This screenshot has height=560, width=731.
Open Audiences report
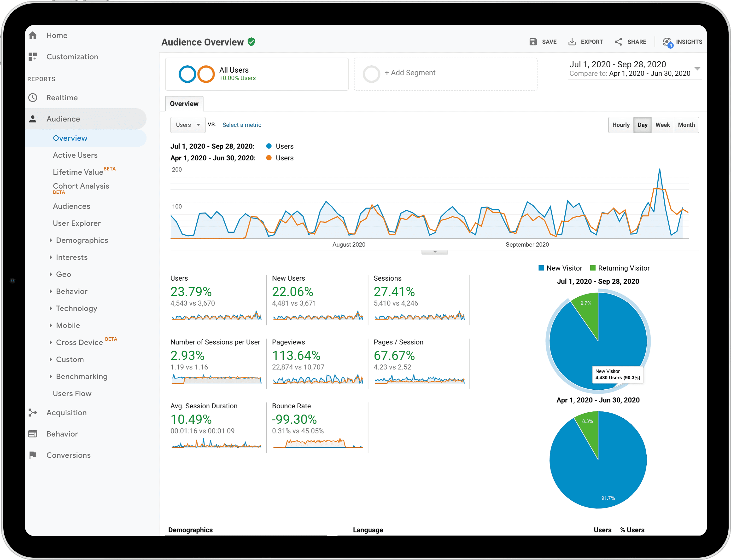point(71,206)
